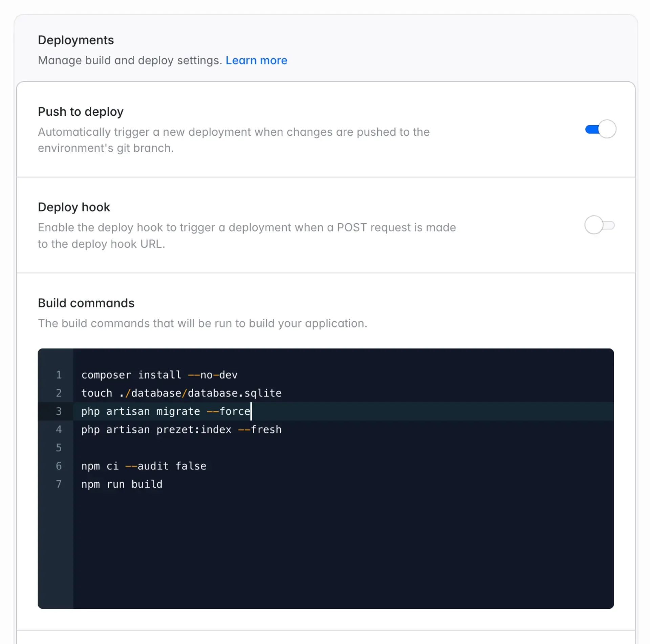Click line number 7 in the gutter
The image size is (650, 644).
(59, 485)
